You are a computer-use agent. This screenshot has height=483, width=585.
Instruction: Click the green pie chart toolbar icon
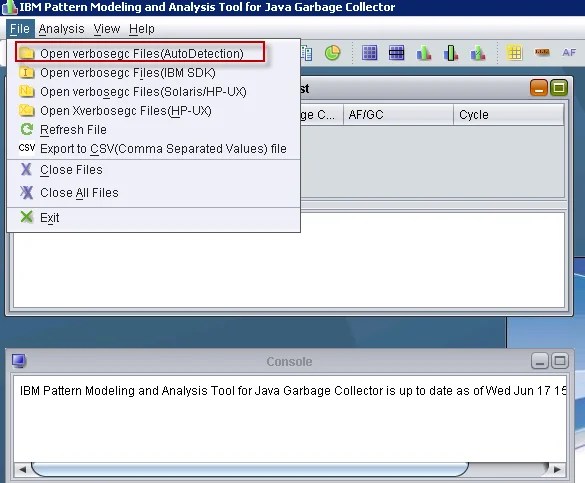point(332,53)
